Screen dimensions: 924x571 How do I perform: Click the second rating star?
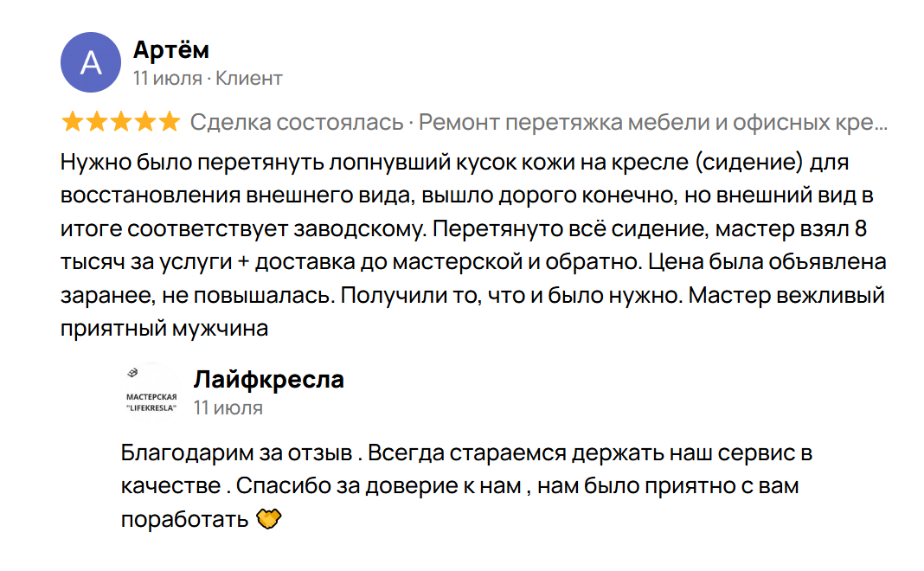97,122
